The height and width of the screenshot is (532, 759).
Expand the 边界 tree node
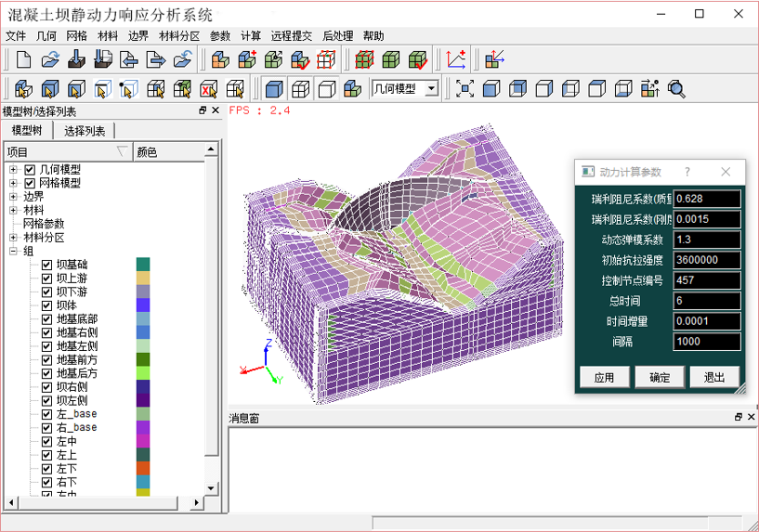click(x=14, y=197)
